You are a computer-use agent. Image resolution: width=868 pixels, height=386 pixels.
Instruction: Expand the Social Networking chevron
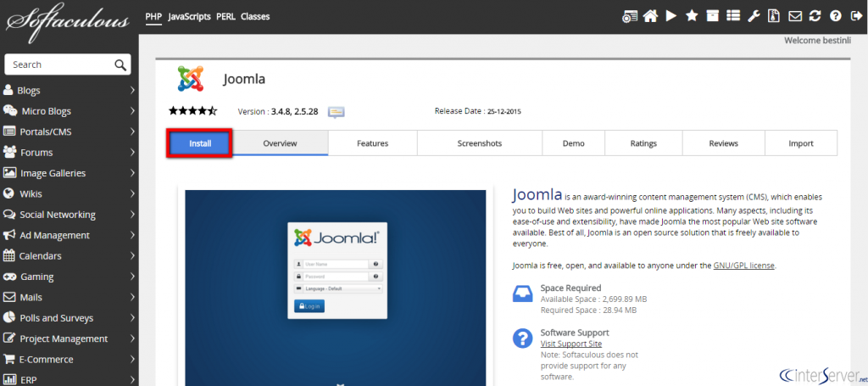(x=132, y=215)
